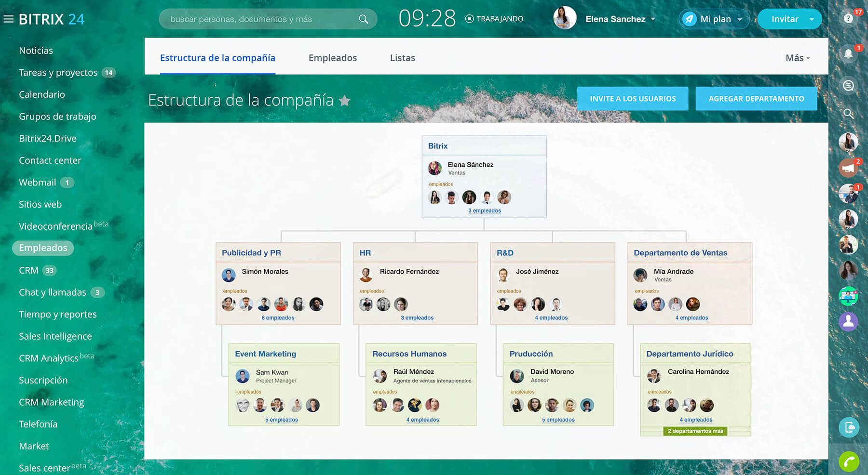The image size is (868, 475).
Task: Click the search magnifier in the top search bar
Action: click(364, 19)
